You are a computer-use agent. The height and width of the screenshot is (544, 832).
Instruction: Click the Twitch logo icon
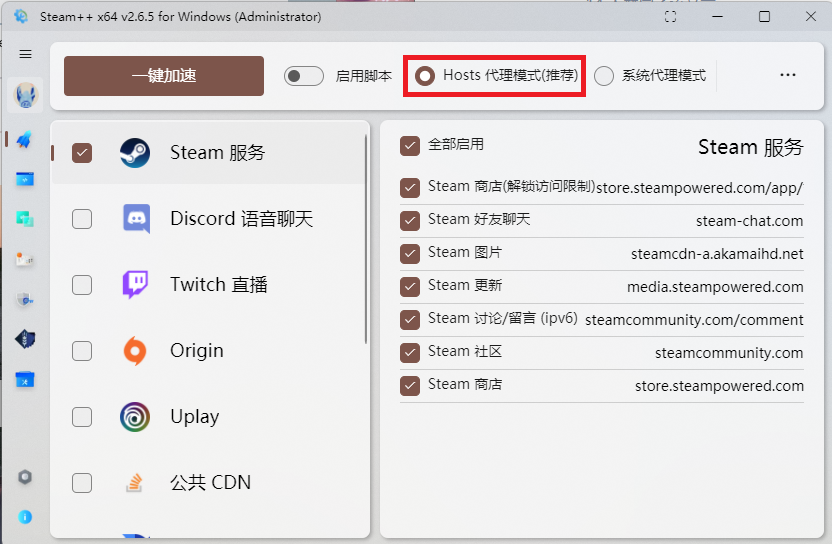coord(136,285)
